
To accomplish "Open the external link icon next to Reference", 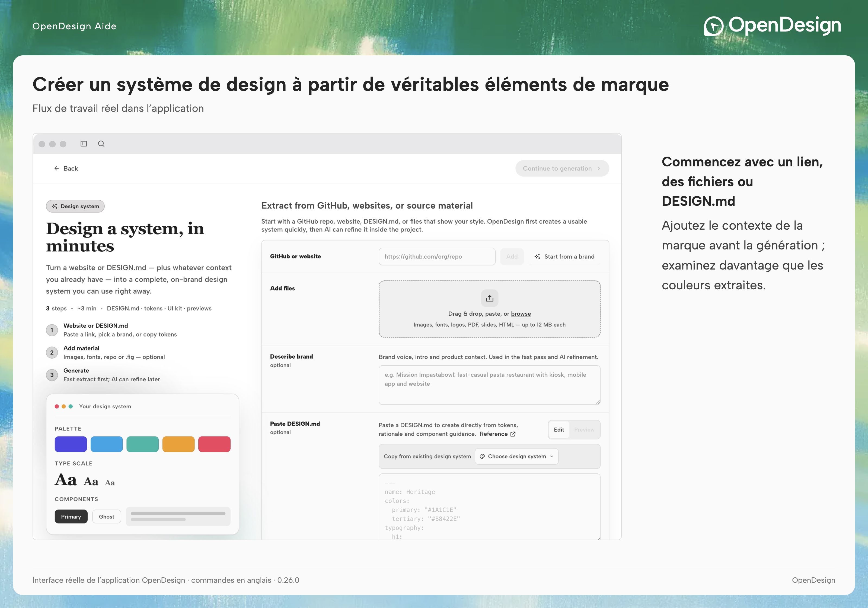I will coord(513,434).
